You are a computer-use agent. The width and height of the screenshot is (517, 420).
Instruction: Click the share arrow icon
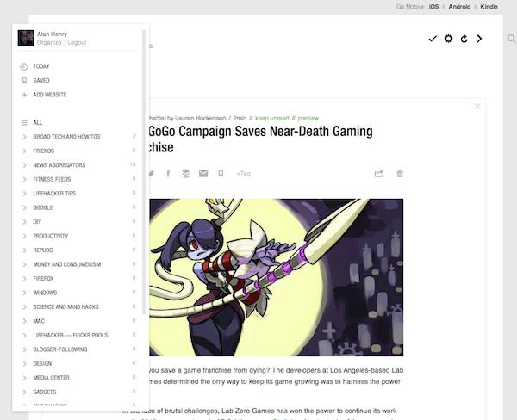pyautogui.click(x=379, y=174)
